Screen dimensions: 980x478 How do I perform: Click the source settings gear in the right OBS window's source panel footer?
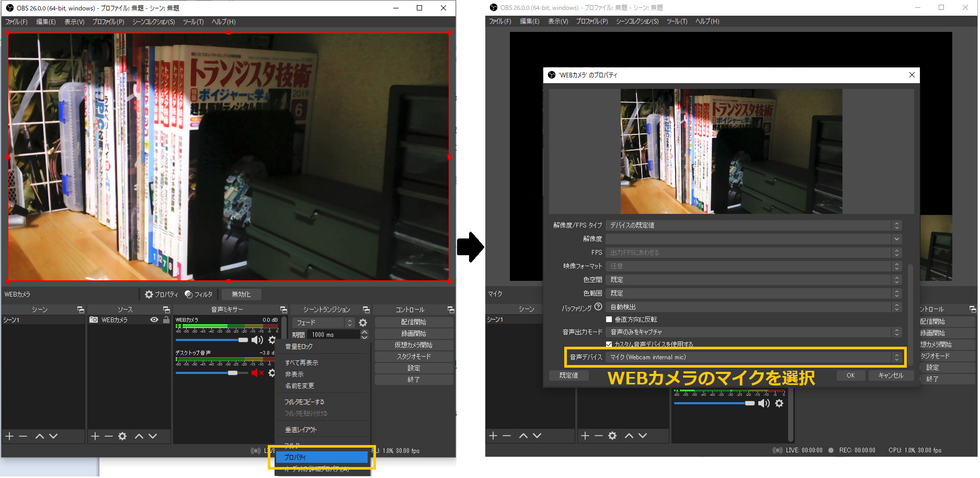pos(612,436)
